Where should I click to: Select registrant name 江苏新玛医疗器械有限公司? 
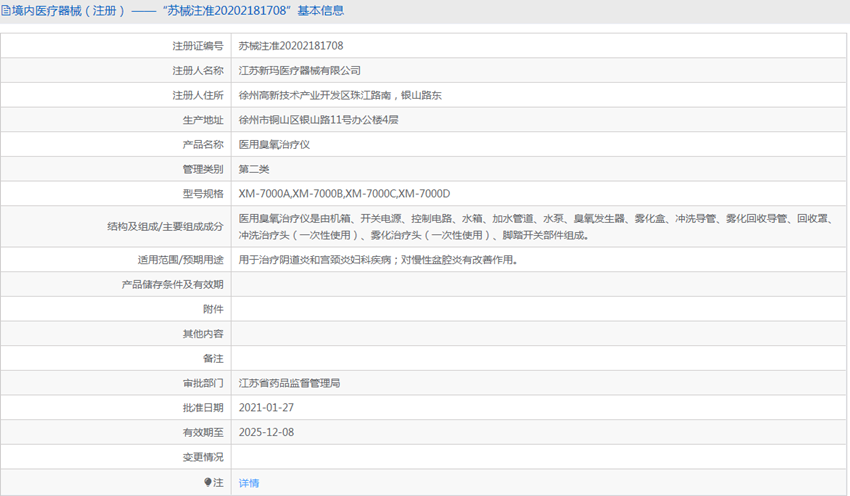click(300, 70)
